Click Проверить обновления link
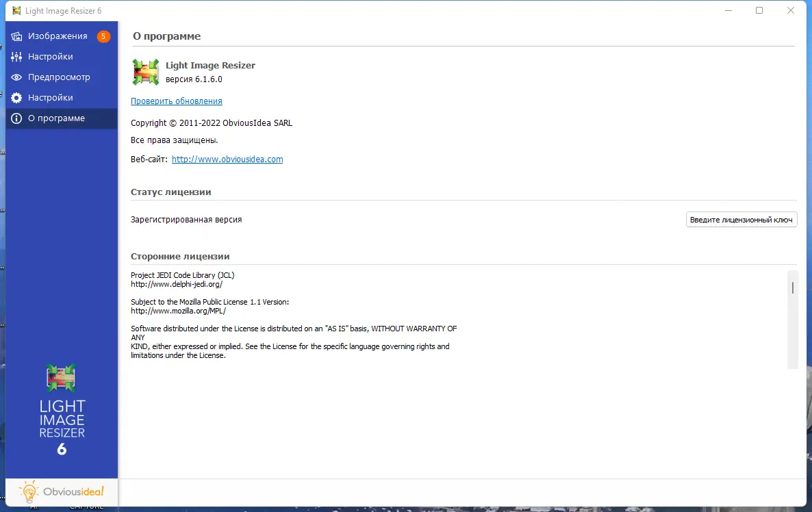 point(177,101)
